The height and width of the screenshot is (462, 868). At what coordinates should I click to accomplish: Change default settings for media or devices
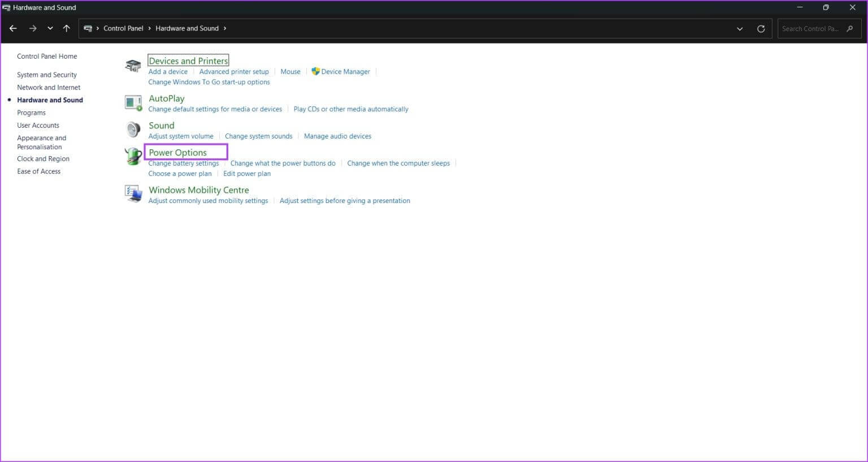tap(215, 109)
